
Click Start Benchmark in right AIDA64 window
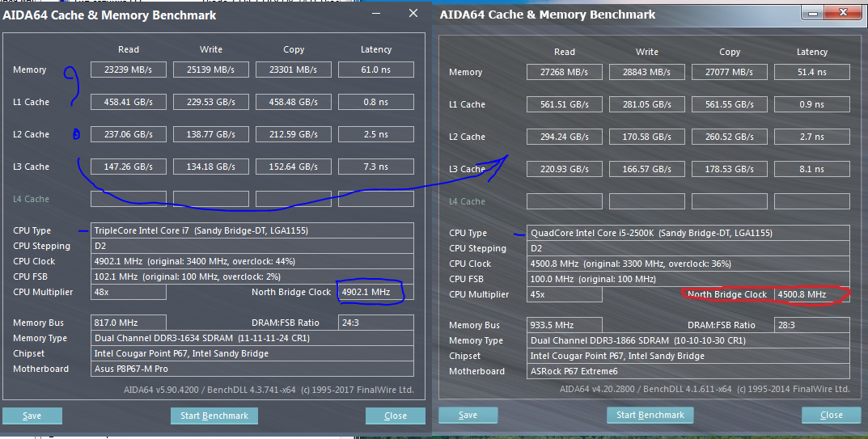pyautogui.click(x=650, y=415)
